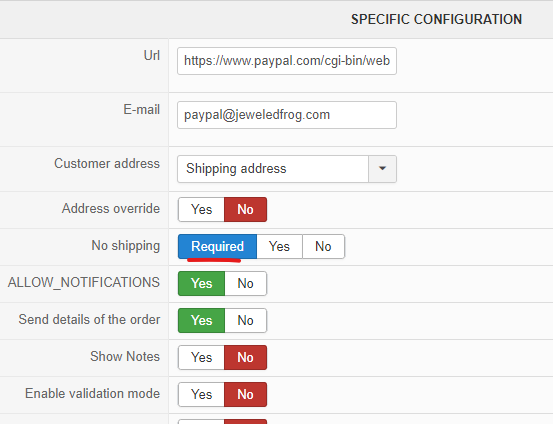Click the PayPal Url input field

(x=287, y=61)
